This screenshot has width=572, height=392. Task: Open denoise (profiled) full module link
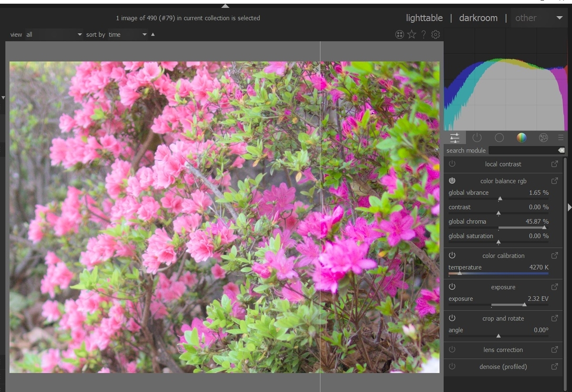pos(554,367)
